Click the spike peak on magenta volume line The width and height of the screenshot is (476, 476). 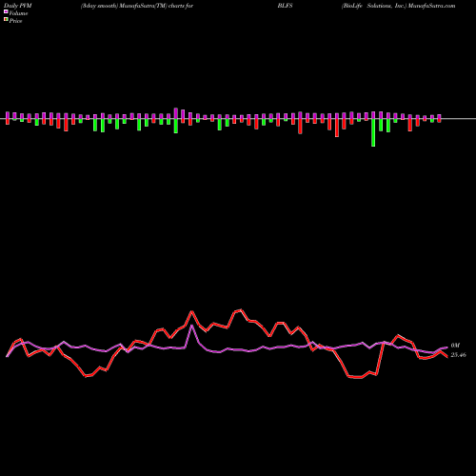click(191, 326)
